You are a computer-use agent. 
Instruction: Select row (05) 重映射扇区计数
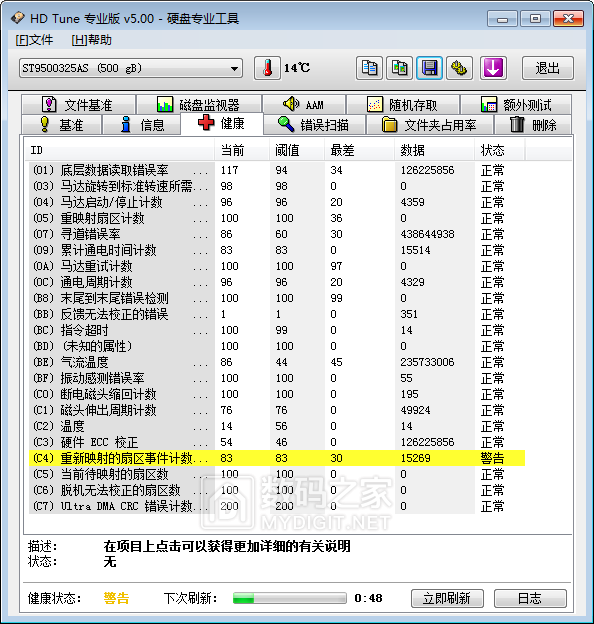point(277,218)
